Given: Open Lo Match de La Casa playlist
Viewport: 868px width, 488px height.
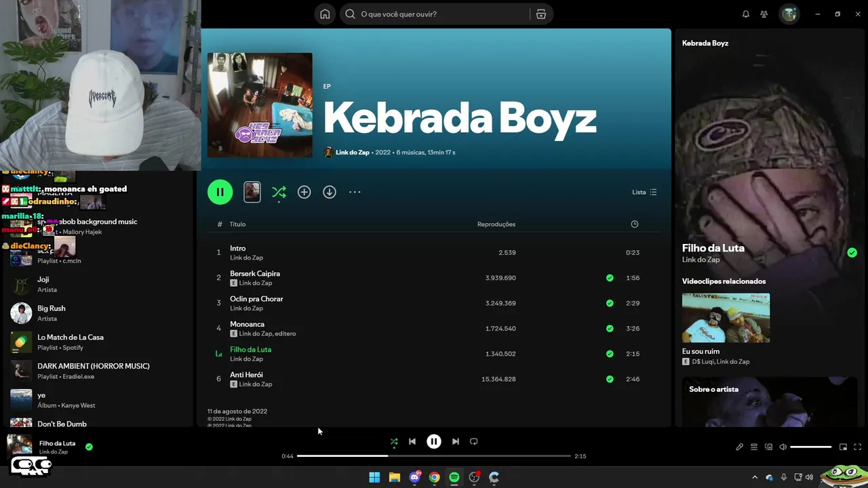Looking at the screenshot, I should 98,342.
